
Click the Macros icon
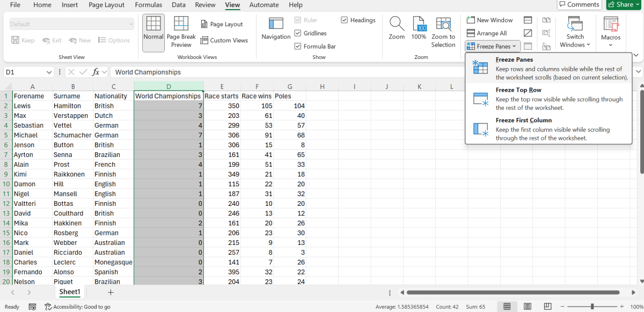pyautogui.click(x=610, y=29)
